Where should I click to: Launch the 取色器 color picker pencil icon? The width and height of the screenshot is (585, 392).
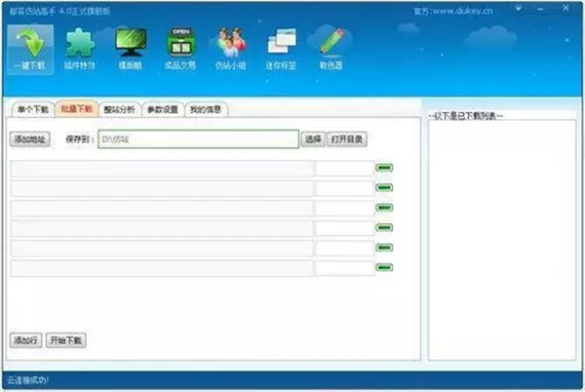pos(331,43)
